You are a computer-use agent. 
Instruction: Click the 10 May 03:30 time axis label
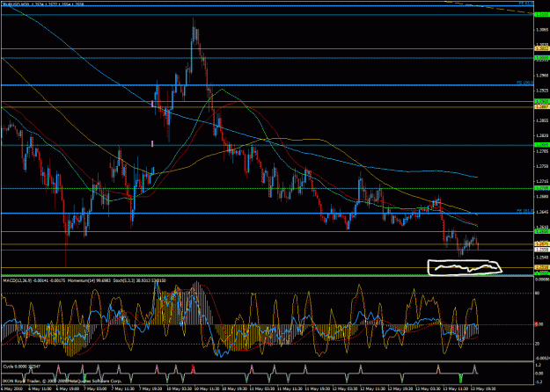[178, 388]
